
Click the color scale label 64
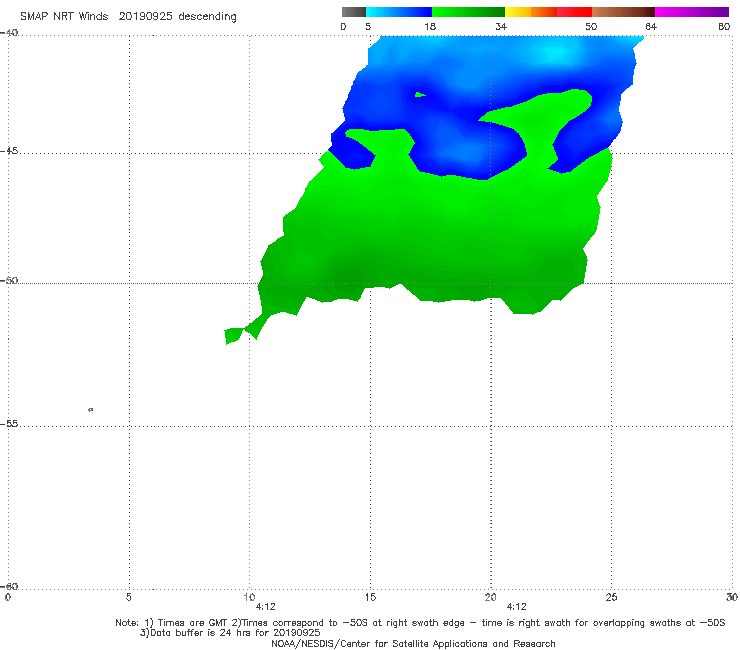coord(651,27)
